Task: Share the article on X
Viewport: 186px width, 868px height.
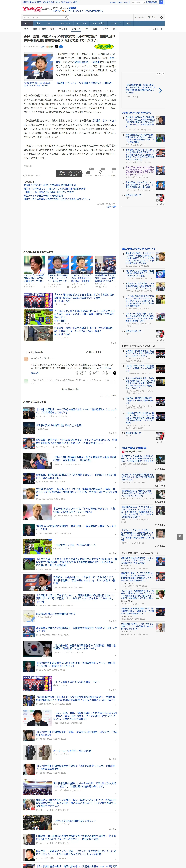Action: (56, 47)
